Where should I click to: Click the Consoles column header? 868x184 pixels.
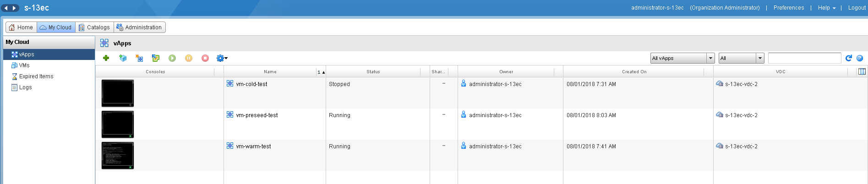pos(155,71)
